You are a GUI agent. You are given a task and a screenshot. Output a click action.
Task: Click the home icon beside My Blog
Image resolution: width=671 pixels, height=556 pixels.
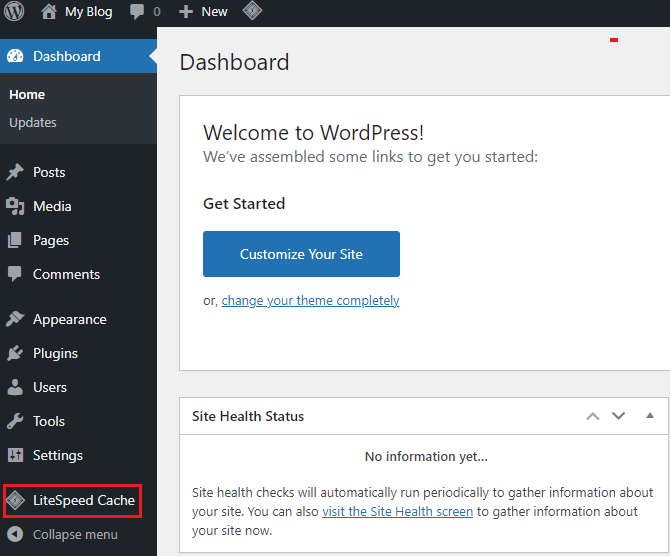click(49, 12)
